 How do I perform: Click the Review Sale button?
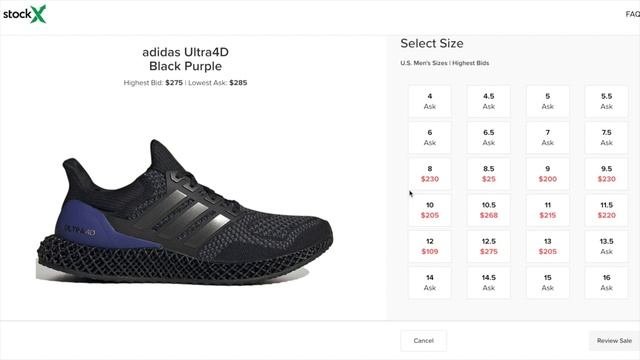(x=614, y=340)
